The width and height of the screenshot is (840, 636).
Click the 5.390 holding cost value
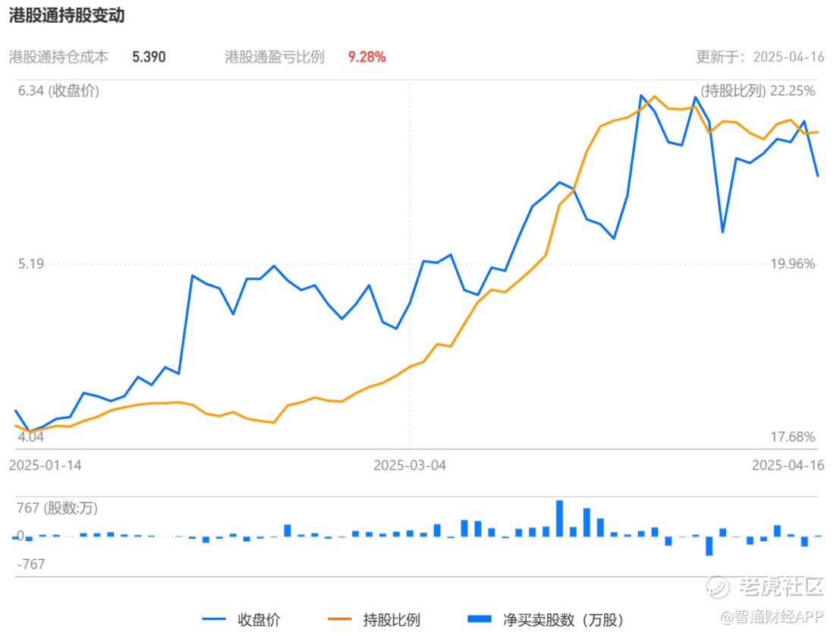point(149,57)
